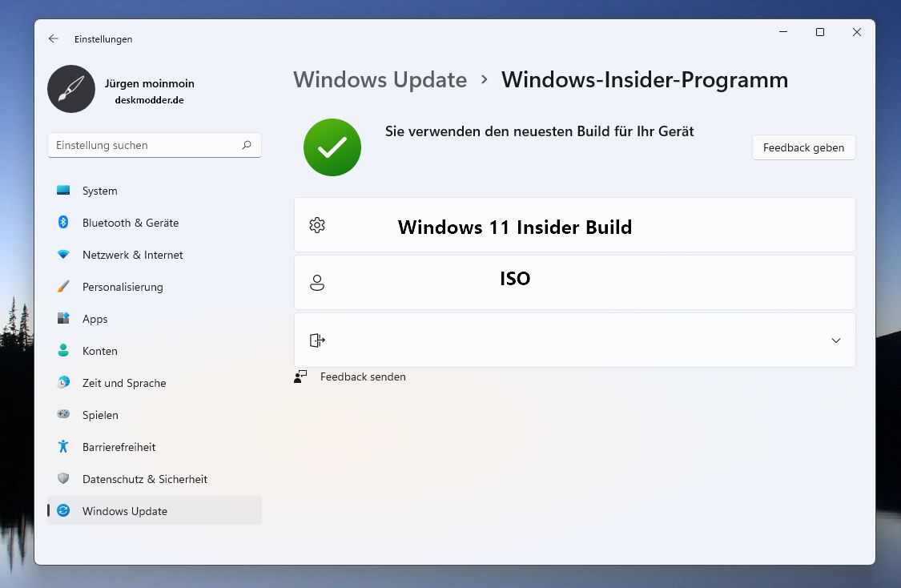Click Windows Update breadcrumb
Screen dimensions: 901x588
pos(380,80)
